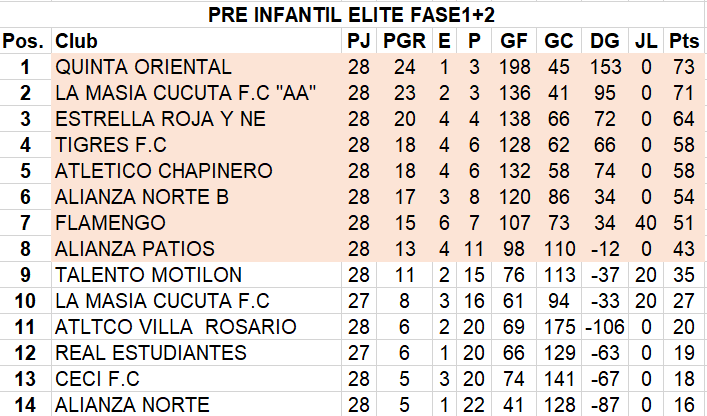Select the LA MASIA CUCUTA F.C "AA" cell

197,93
